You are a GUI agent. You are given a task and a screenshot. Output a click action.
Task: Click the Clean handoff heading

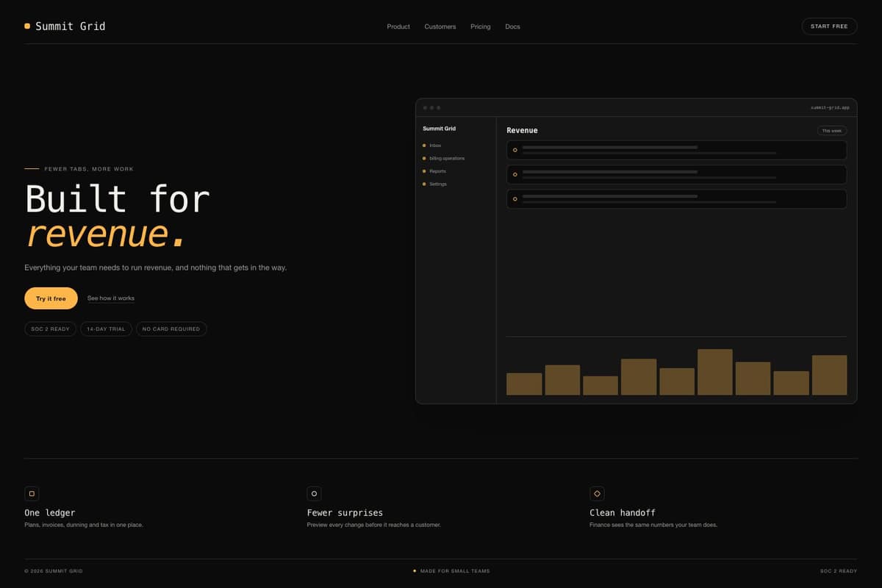coord(622,512)
